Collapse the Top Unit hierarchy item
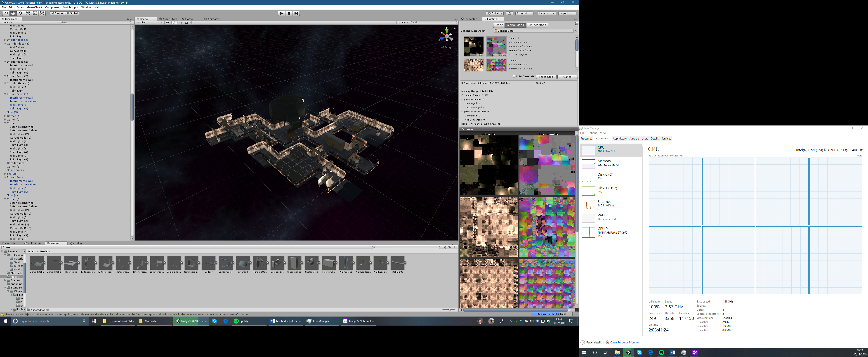The height and width of the screenshot is (357, 868). 5,174
